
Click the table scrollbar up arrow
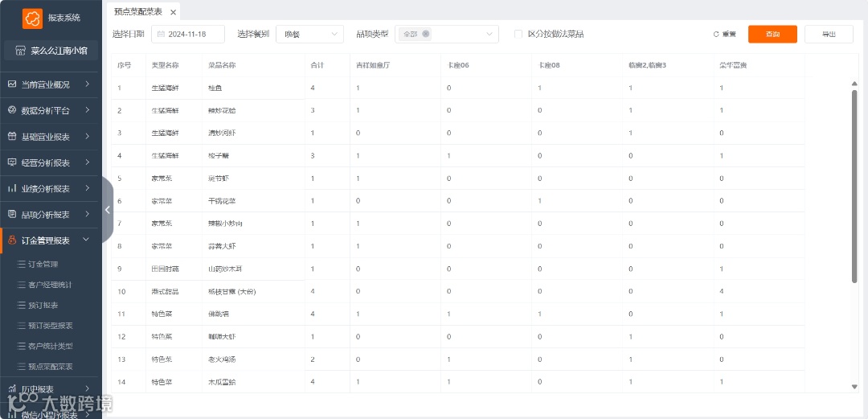pos(854,84)
